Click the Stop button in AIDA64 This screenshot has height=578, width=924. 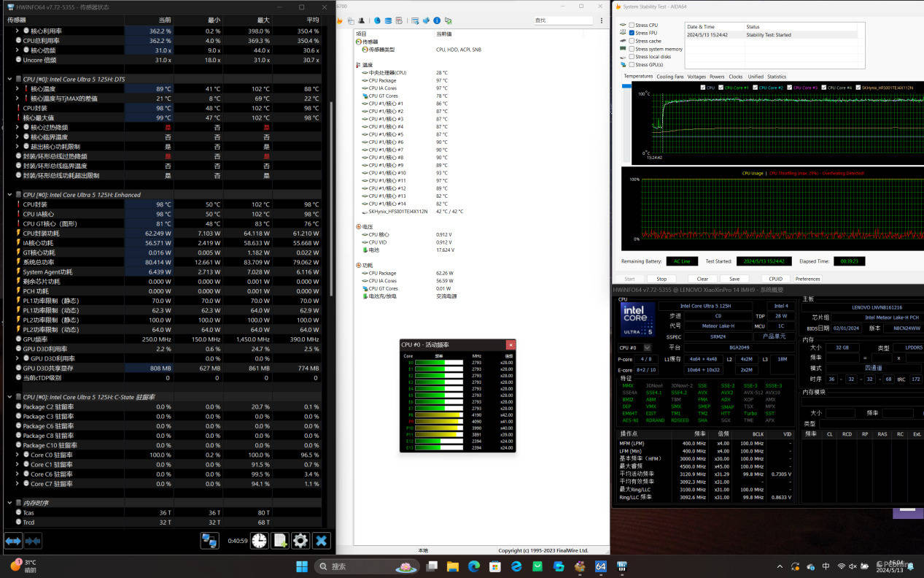click(x=661, y=279)
